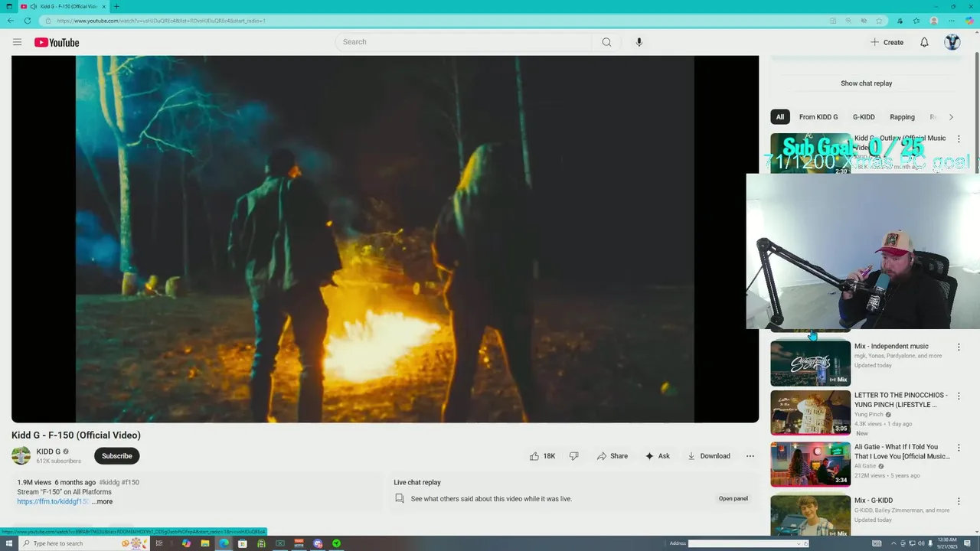Open the Ask feature
Screen dimensions: 980x551
coord(658,456)
